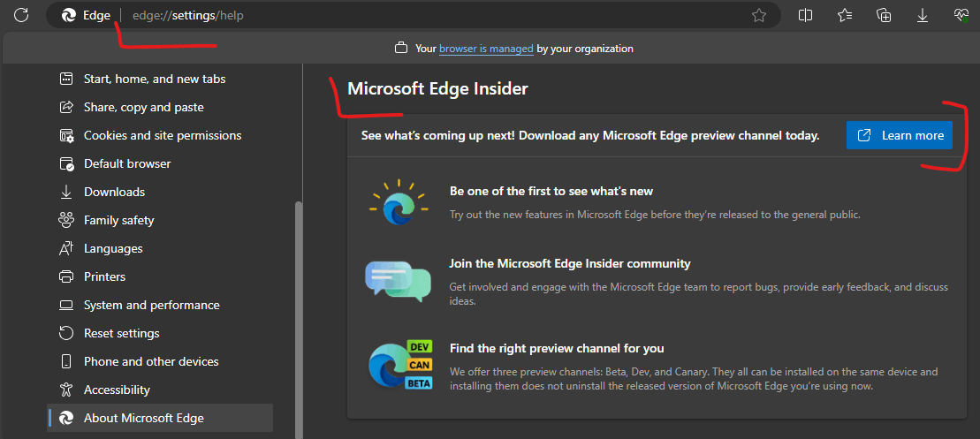Open the Downloads toolbar icon
The height and width of the screenshot is (439, 980).
tap(922, 16)
